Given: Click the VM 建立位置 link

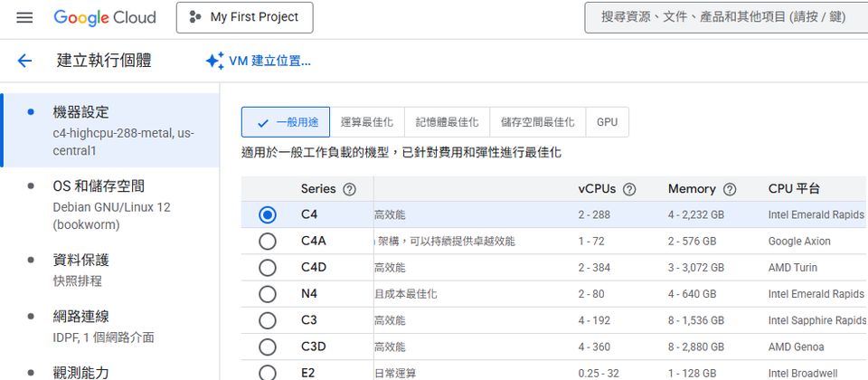Looking at the screenshot, I should click(x=269, y=61).
